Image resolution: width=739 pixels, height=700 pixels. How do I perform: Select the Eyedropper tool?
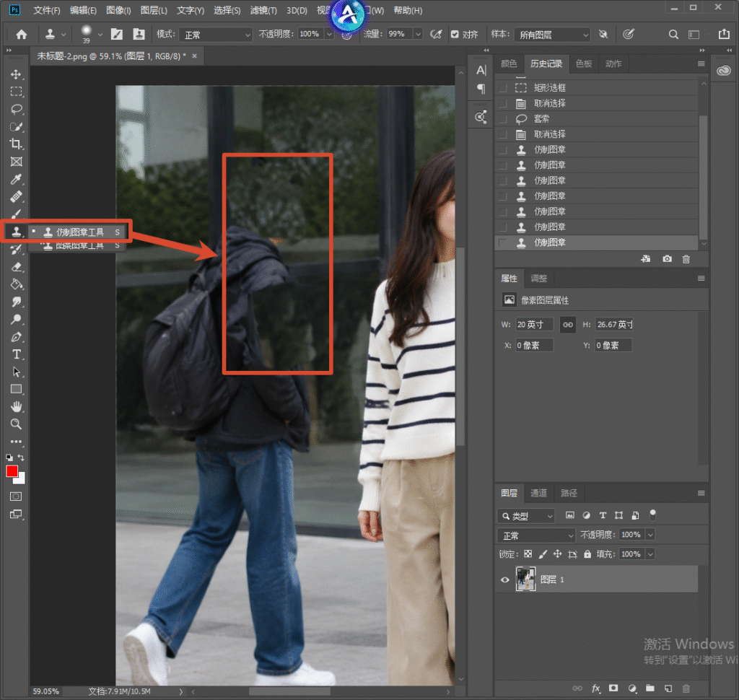[16, 179]
